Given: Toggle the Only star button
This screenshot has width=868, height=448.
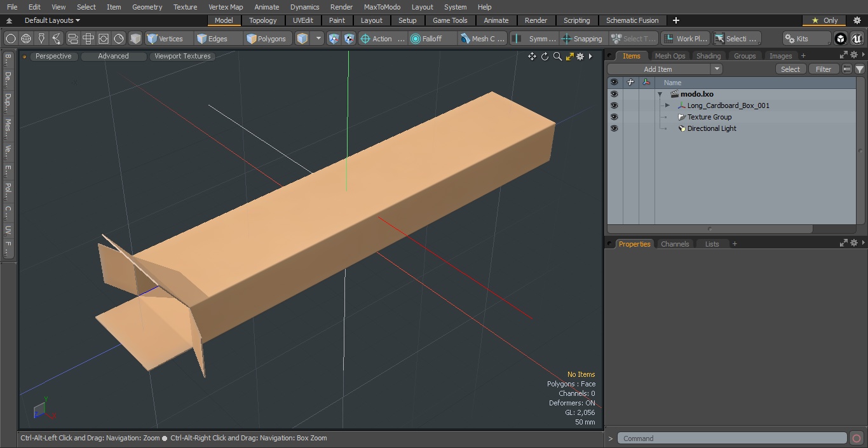Looking at the screenshot, I should tap(825, 20).
